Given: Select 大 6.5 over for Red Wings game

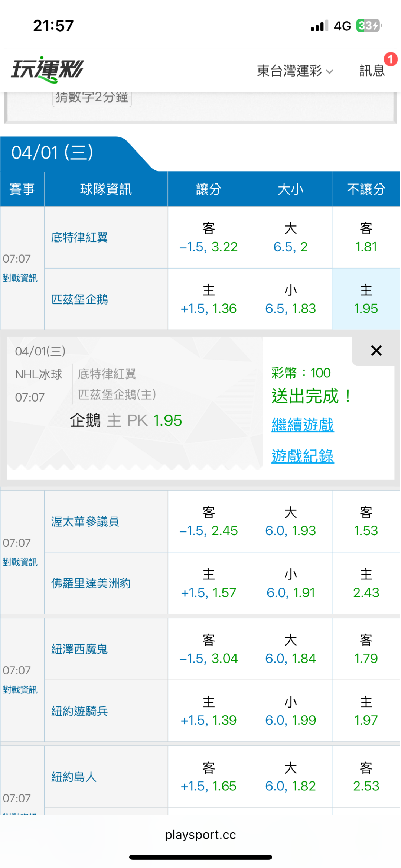Looking at the screenshot, I should (x=290, y=238).
